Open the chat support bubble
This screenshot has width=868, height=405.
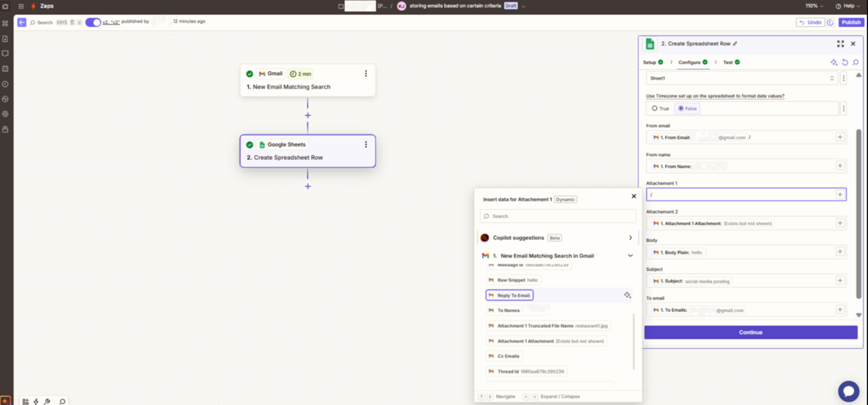coord(849,391)
